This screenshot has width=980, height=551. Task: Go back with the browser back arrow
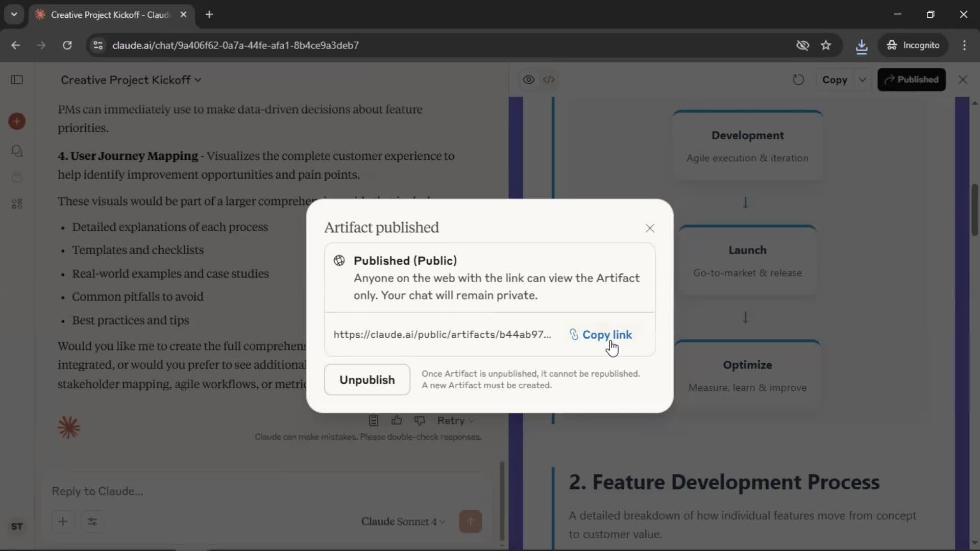[16, 45]
